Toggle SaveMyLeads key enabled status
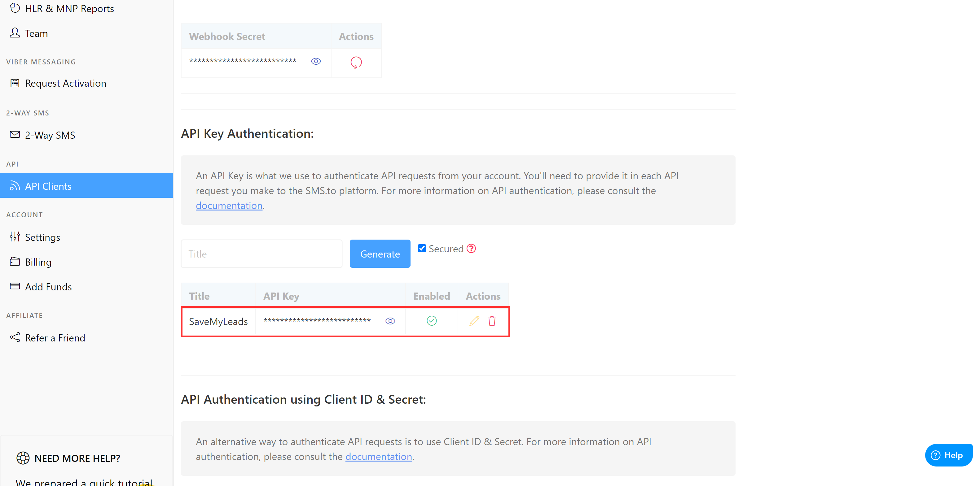The height and width of the screenshot is (486, 980). [431, 321]
